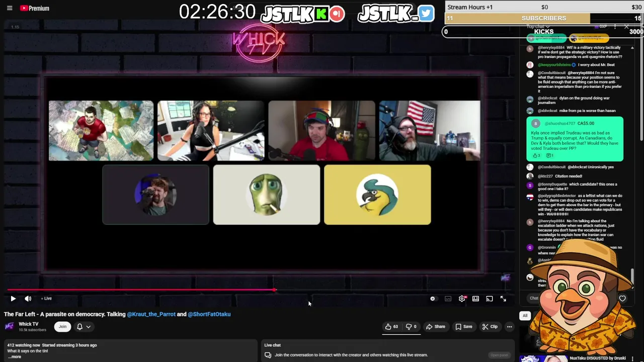The width and height of the screenshot is (644, 362).
Task: Open the @ShortFatOtaku channel link
Action: click(x=209, y=314)
